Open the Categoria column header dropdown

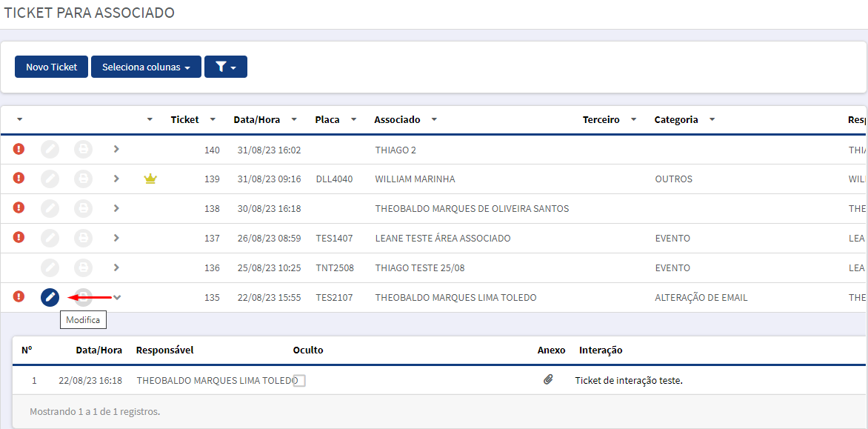tap(712, 119)
